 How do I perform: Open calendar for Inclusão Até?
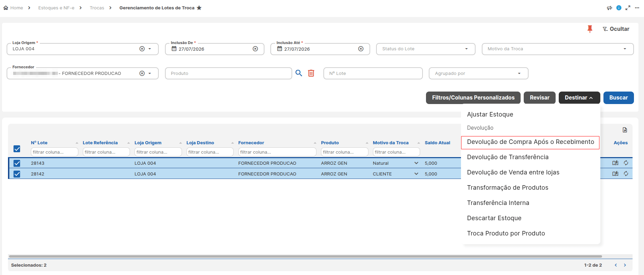click(x=279, y=49)
